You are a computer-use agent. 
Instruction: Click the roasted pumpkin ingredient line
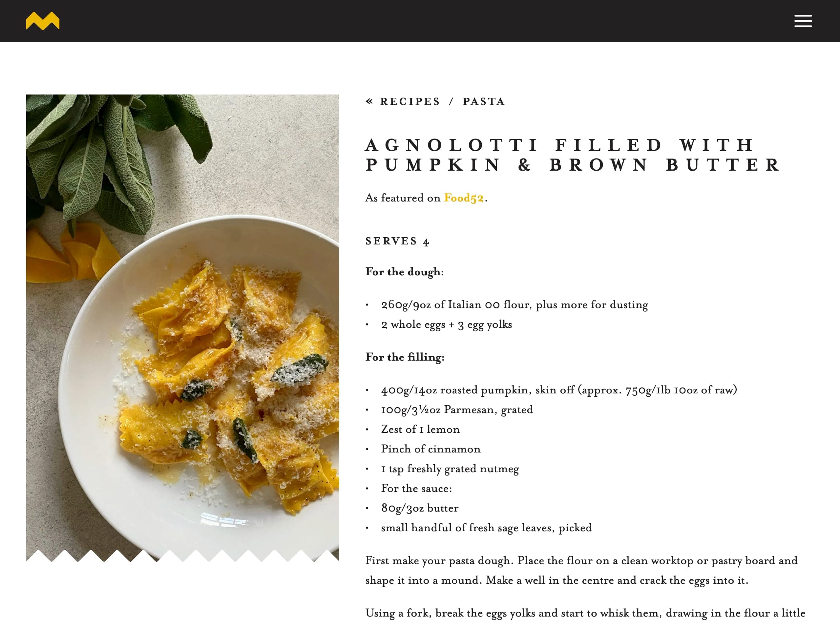pyautogui.click(x=558, y=390)
